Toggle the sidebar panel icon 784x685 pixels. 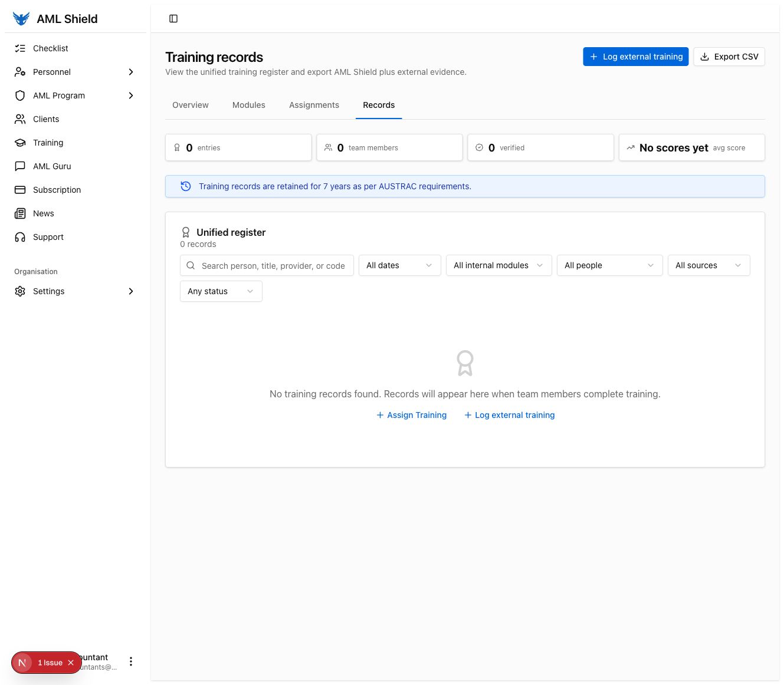click(173, 19)
